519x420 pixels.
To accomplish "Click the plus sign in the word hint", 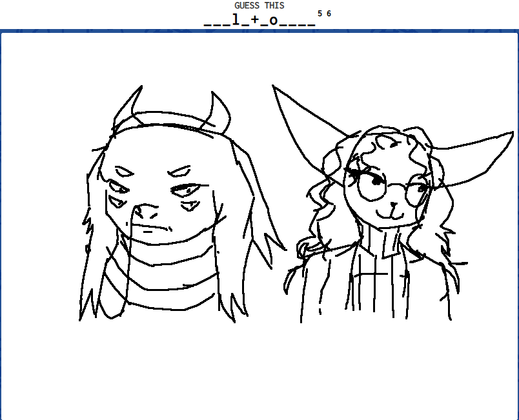I will tap(255, 20).
